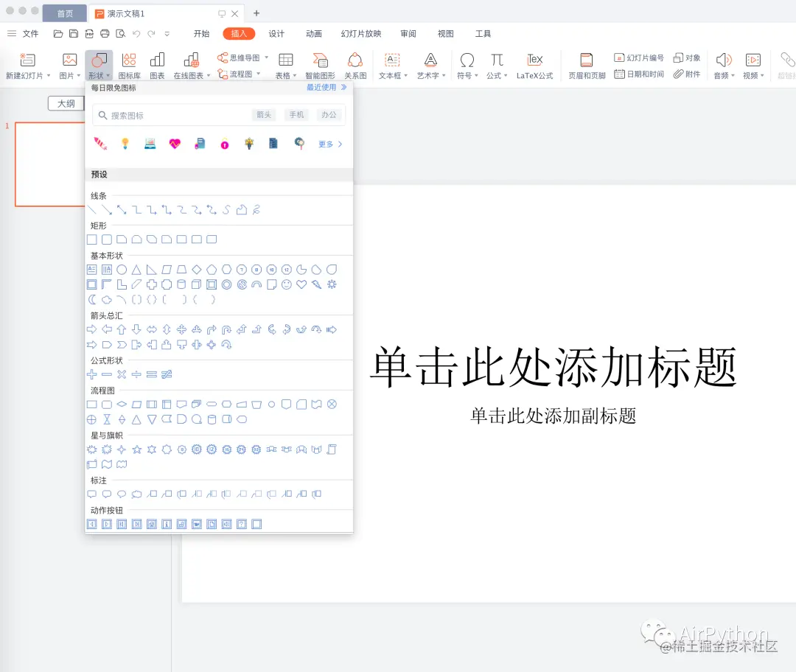Switch to the 设计 ribbon tab
The image size is (796, 672).
pyautogui.click(x=276, y=33)
